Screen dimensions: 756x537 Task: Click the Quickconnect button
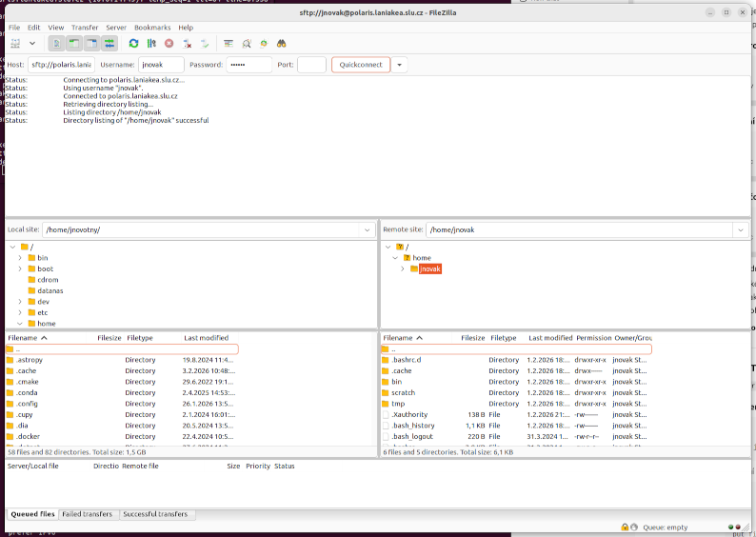361,65
